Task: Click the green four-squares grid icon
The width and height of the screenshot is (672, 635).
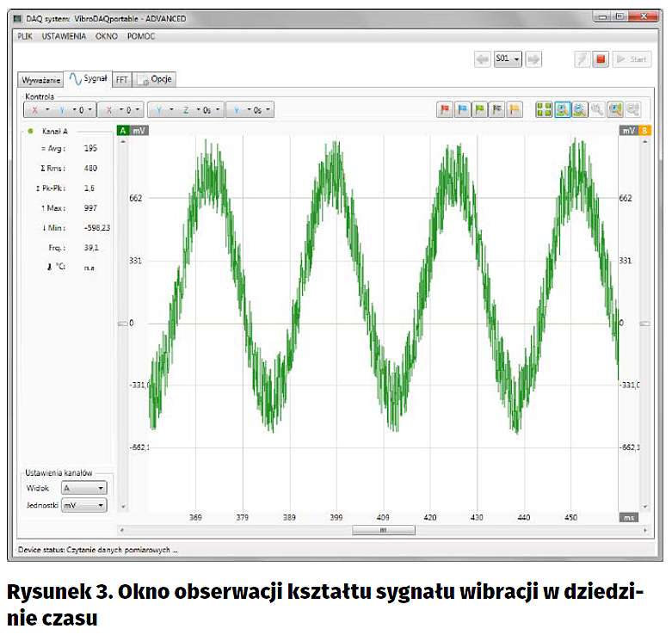Action: [x=544, y=110]
